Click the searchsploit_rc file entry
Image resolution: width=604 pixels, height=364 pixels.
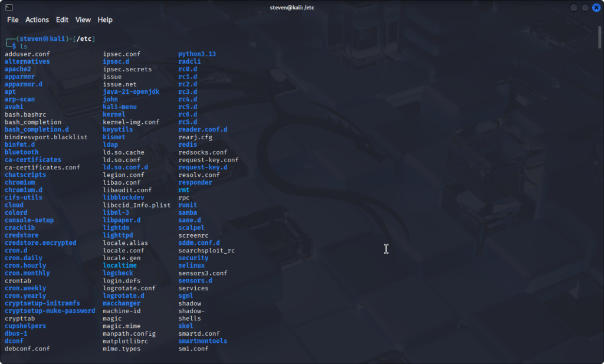pos(206,250)
